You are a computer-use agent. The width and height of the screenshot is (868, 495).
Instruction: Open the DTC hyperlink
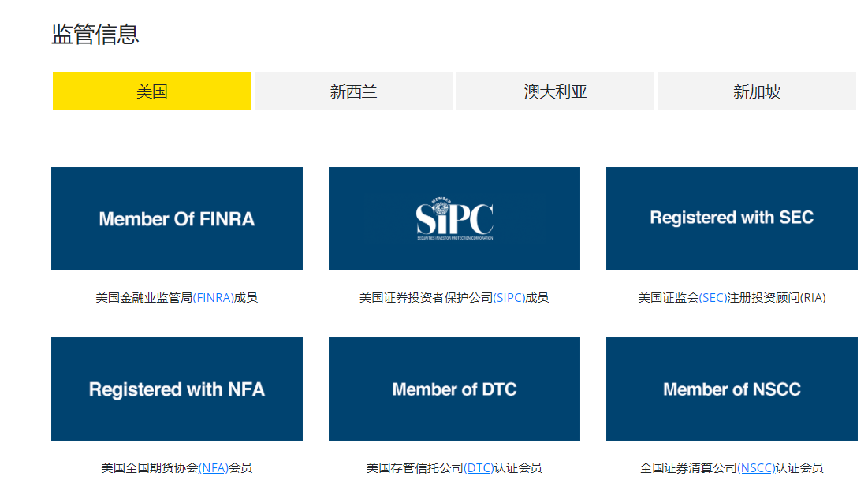[x=479, y=468]
